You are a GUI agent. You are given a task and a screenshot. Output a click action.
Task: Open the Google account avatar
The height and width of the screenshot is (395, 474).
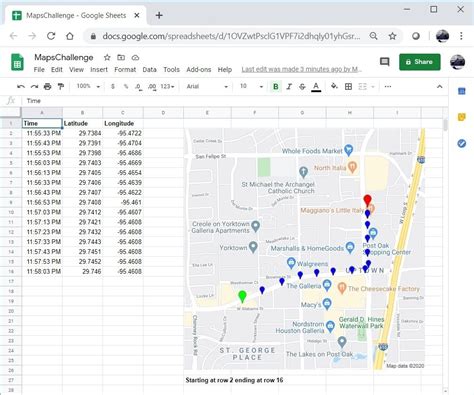pos(457,62)
